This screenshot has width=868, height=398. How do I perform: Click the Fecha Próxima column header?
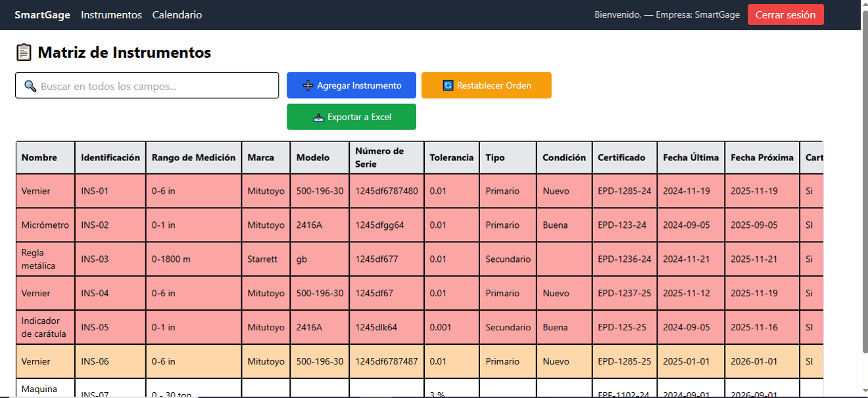[761, 158]
